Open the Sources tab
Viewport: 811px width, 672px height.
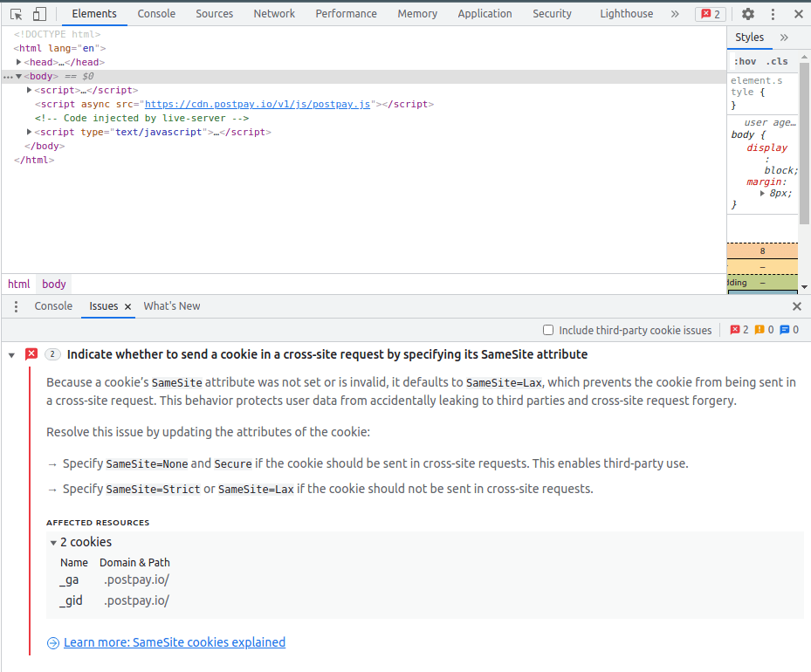[x=214, y=14]
